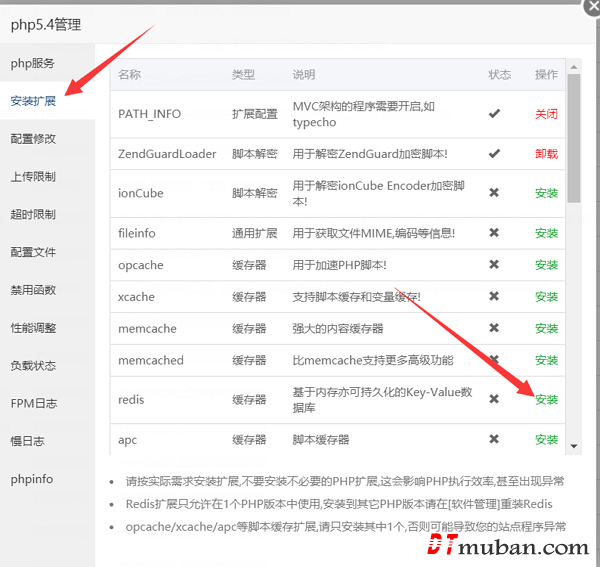Open the 上传限制 settings tab

pyautogui.click(x=33, y=177)
